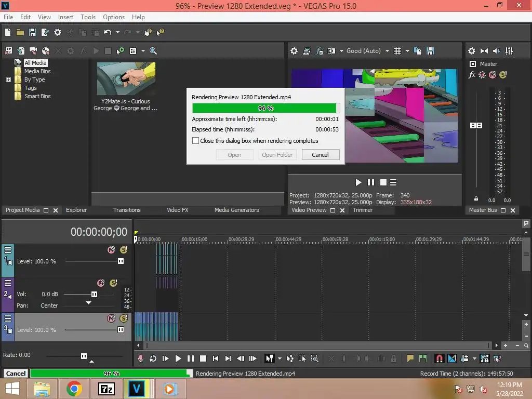The image size is (532, 399).
Task: Open track 1 hamburger menu
Action: point(8,250)
